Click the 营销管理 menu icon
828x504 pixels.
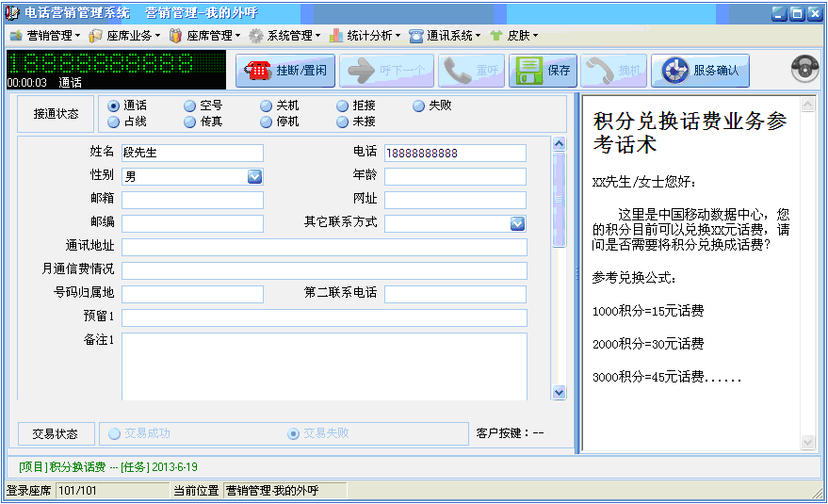click(15, 36)
